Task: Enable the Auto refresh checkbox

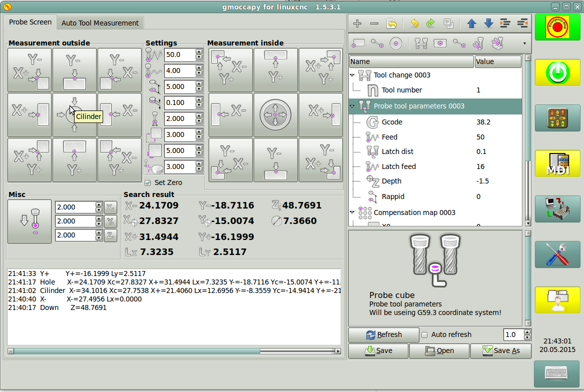Action: [424, 335]
